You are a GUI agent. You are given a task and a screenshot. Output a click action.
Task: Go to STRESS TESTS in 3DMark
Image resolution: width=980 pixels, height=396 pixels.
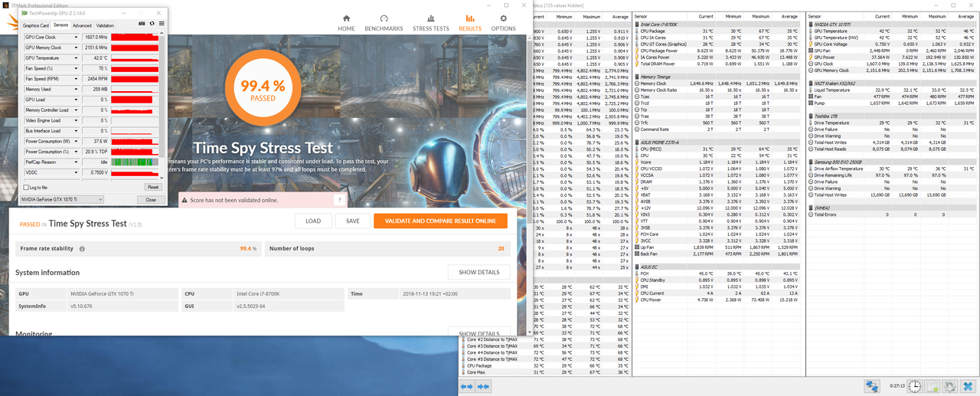click(x=431, y=23)
